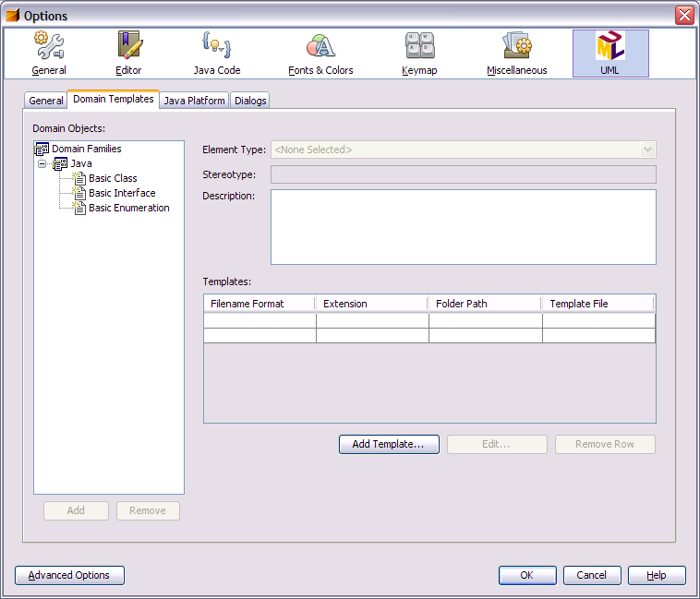
Task: Click the Add domain object button
Action: (x=76, y=510)
